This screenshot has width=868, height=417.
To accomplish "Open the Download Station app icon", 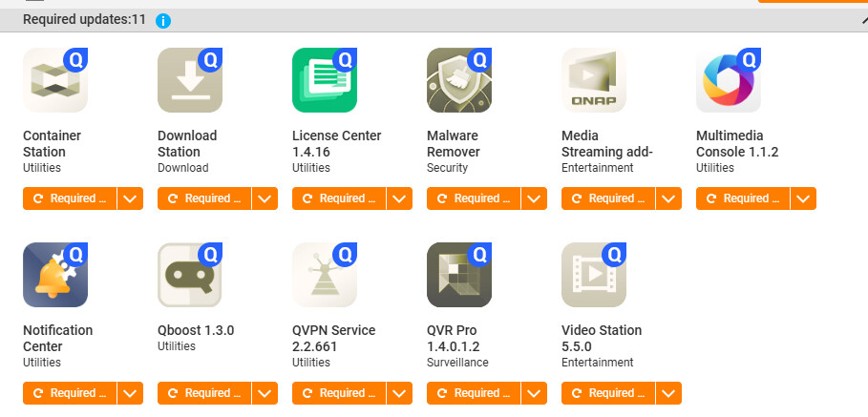I will 190,80.
